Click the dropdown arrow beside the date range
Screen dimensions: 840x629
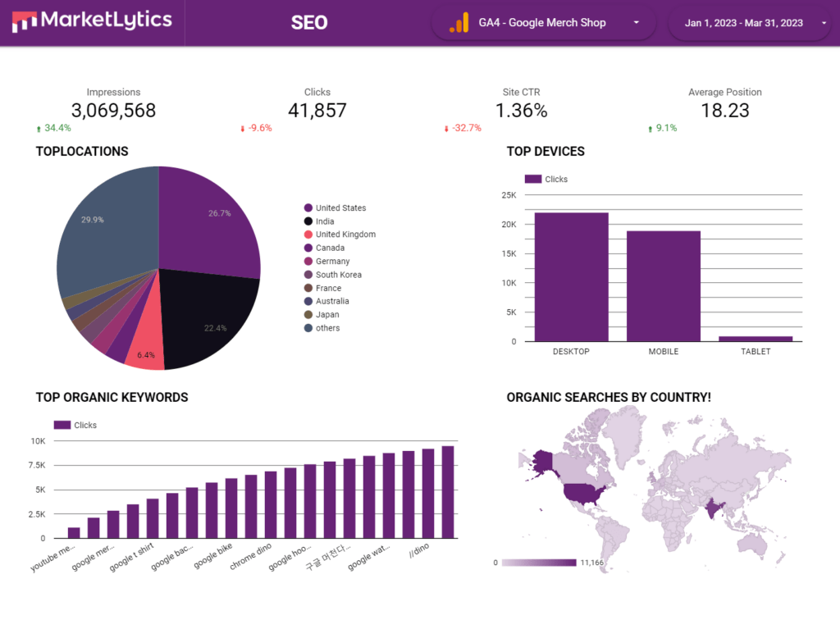[x=824, y=23]
